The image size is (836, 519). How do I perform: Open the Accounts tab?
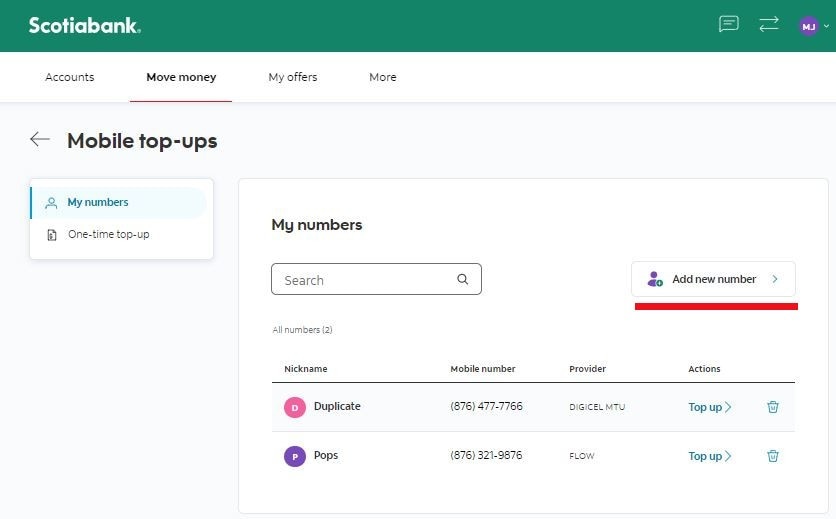(70, 77)
